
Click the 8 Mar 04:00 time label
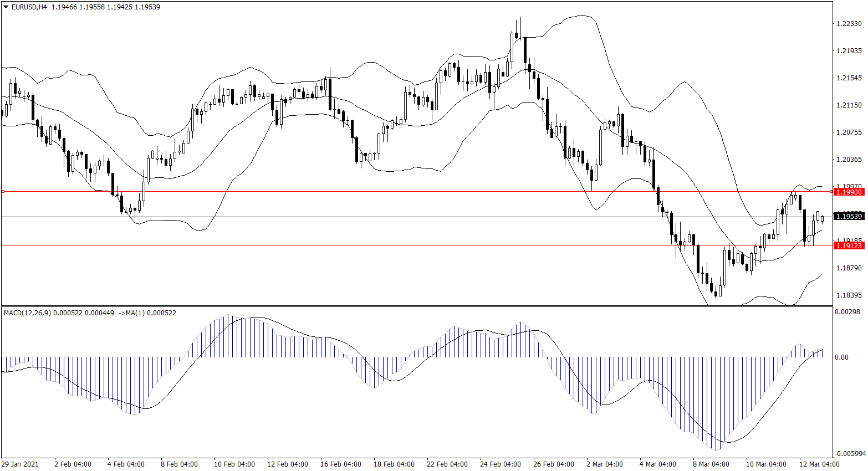click(x=711, y=464)
